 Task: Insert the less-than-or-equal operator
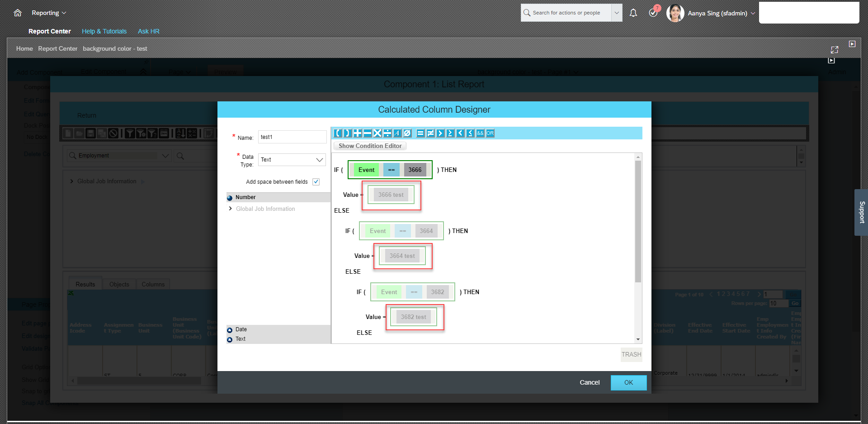(x=470, y=133)
